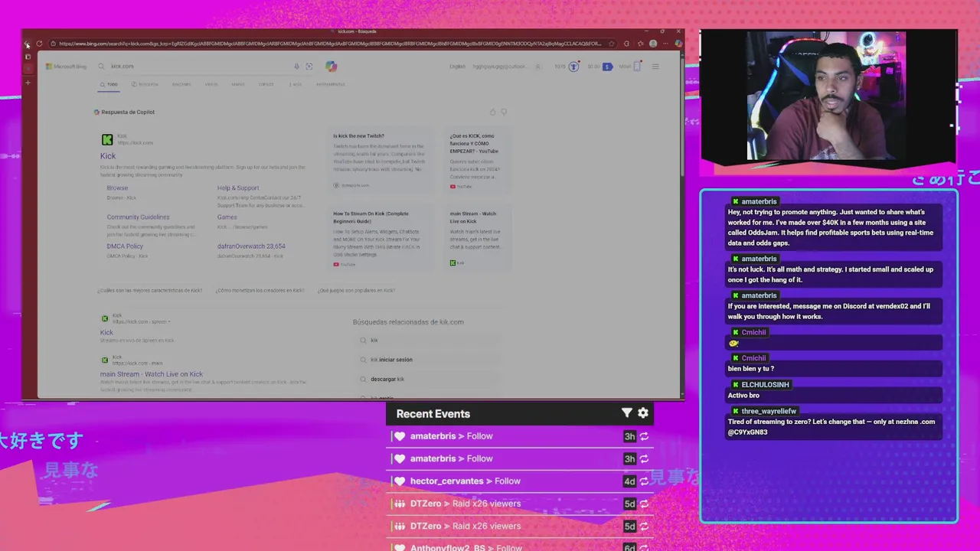Click the Microsoft Bing logo
The image size is (980, 551).
coord(66,67)
